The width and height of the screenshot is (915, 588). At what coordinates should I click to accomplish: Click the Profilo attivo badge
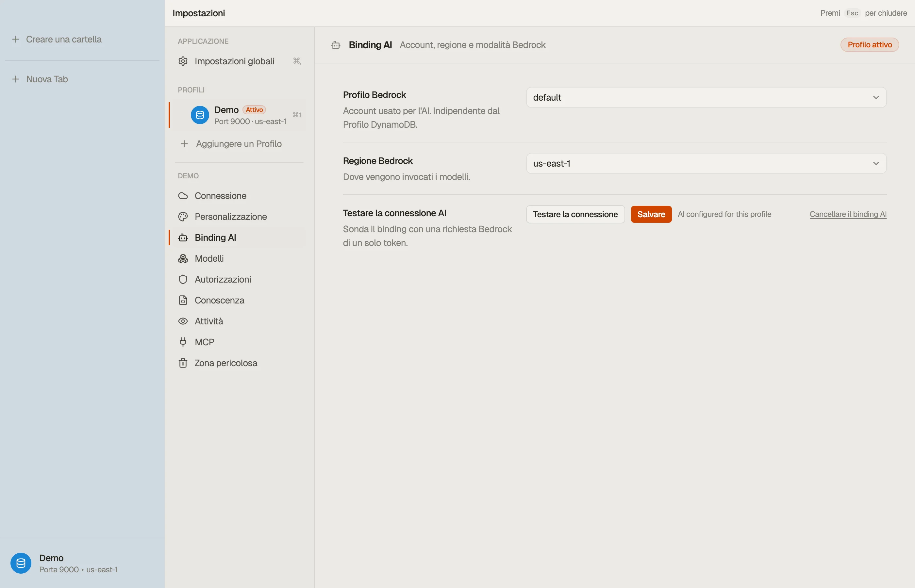point(870,45)
